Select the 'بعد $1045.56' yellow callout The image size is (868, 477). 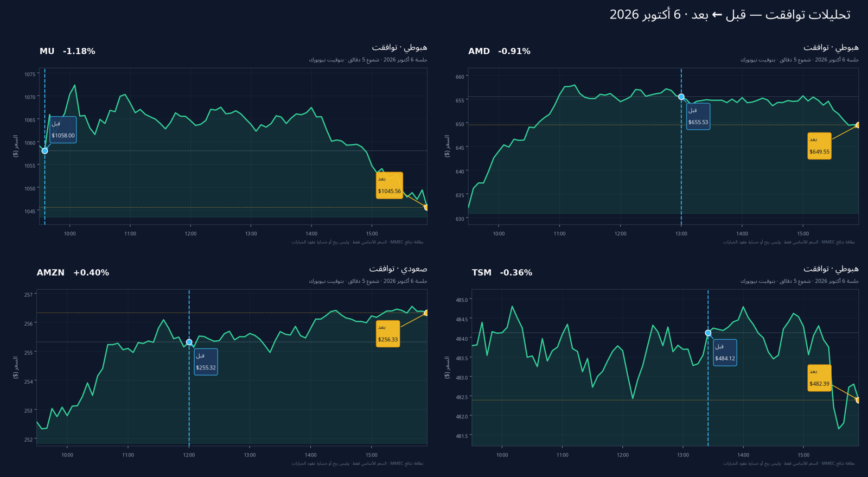390,185
